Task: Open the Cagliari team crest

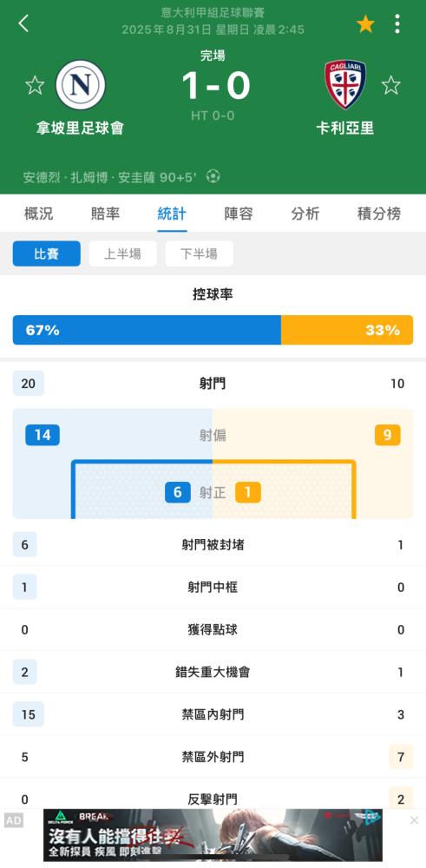Action: [x=345, y=85]
